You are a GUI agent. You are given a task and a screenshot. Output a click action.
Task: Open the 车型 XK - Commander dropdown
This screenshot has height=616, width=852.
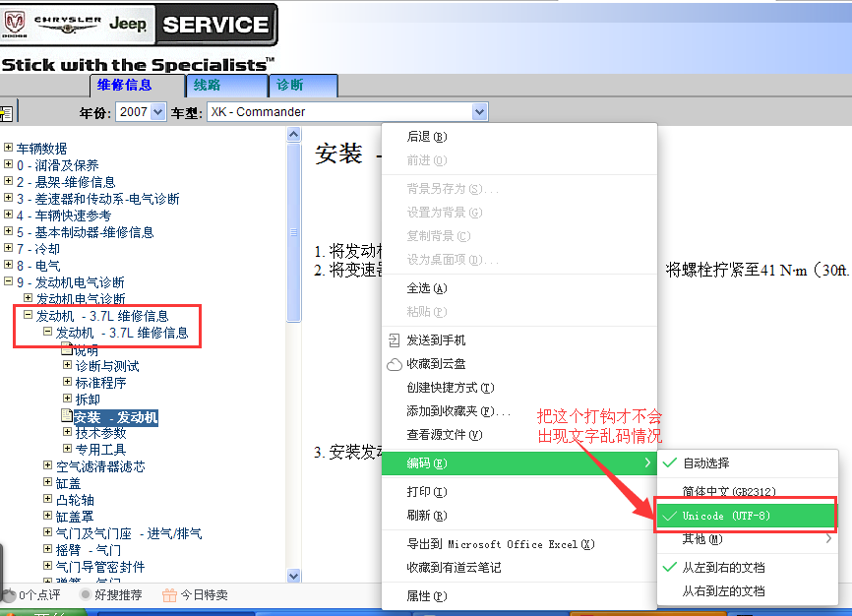pos(479,112)
